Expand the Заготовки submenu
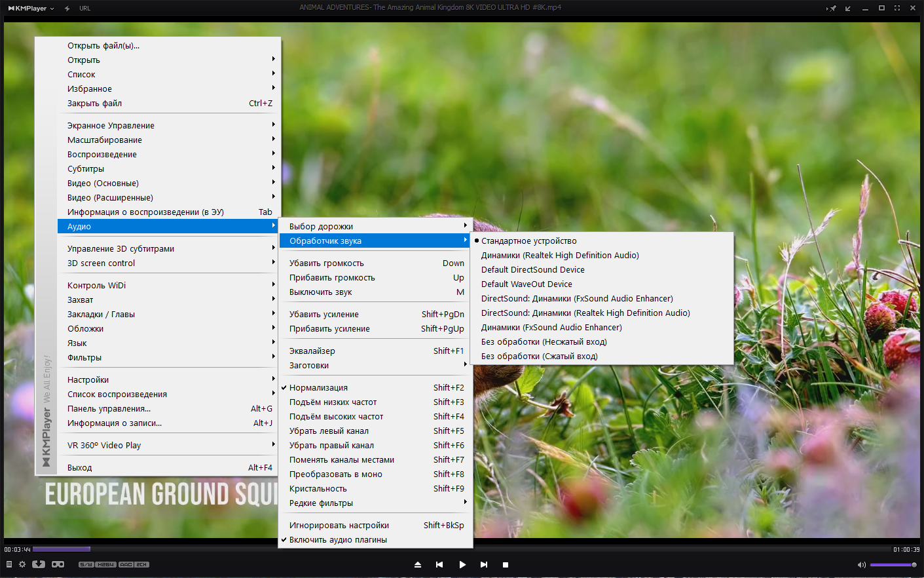The width and height of the screenshot is (924, 578). point(376,365)
